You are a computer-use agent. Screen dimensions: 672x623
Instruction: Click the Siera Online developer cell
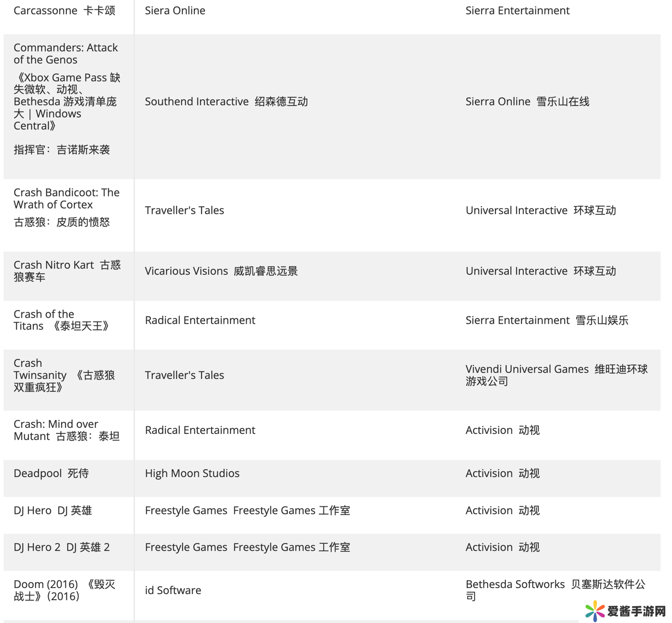[x=175, y=11]
